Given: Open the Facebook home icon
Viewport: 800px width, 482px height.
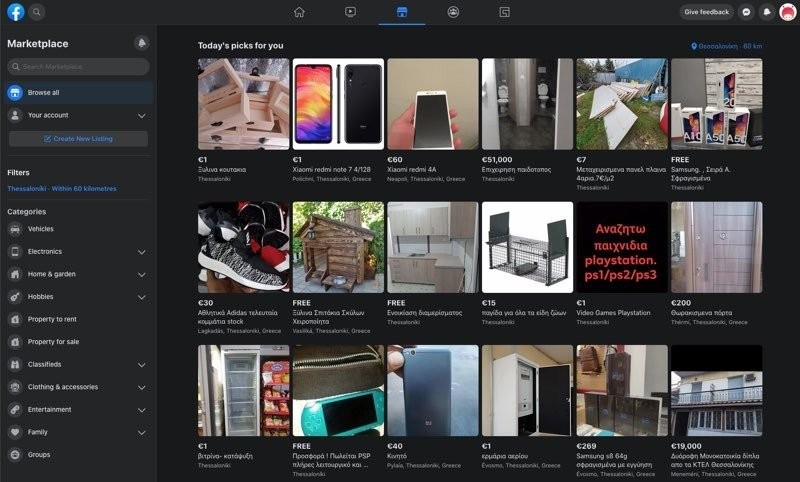Looking at the screenshot, I should tap(299, 12).
